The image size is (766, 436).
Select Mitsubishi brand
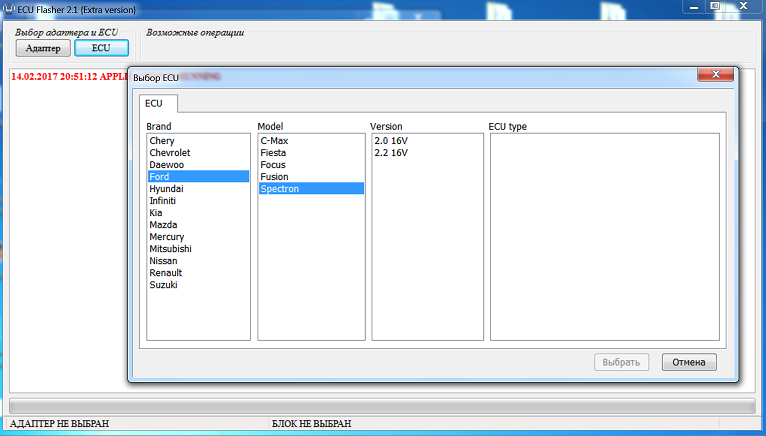coord(198,249)
